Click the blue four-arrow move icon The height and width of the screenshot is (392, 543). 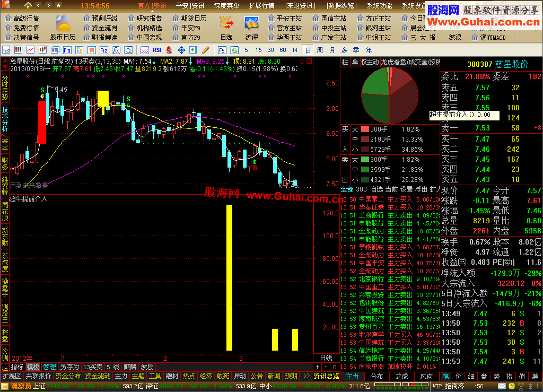[x=181, y=50]
